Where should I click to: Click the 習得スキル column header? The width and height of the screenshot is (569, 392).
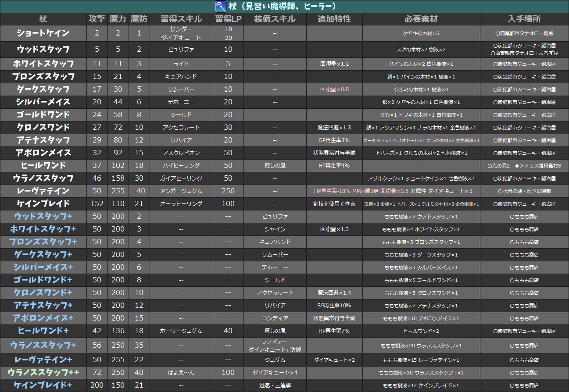(181, 19)
